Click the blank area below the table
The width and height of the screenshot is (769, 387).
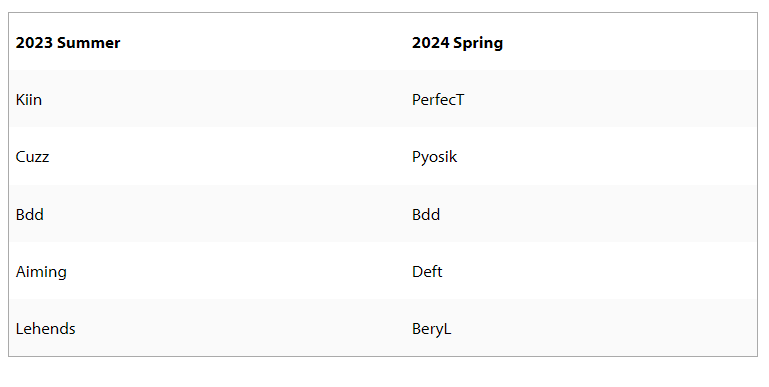point(383,372)
